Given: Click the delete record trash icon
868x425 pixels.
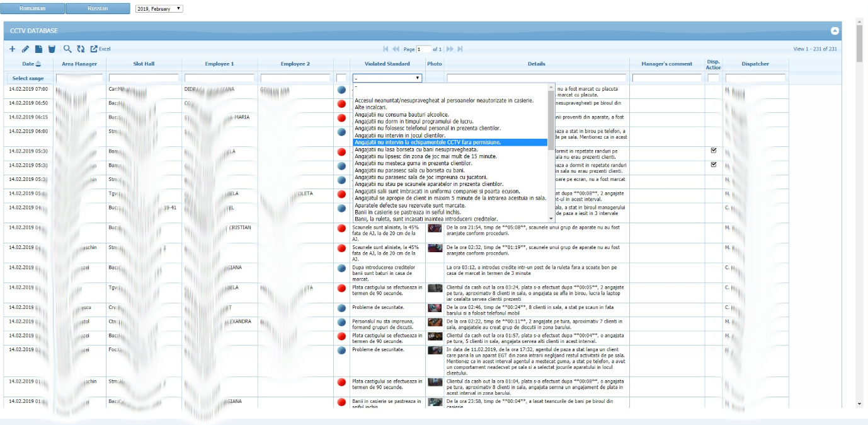Looking at the screenshot, I should tap(52, 49).
